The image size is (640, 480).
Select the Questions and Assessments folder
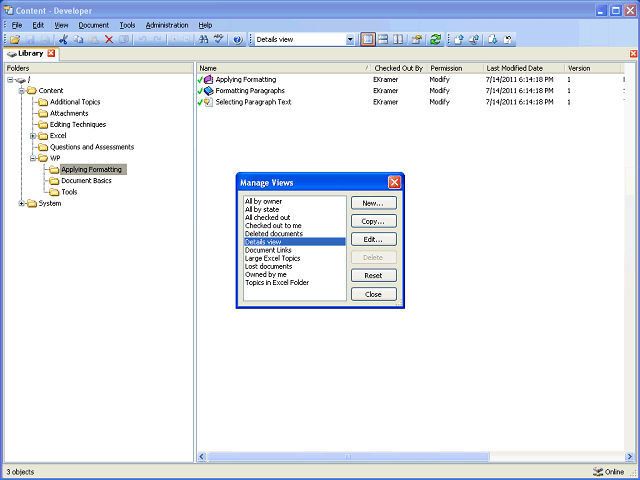point(92,147)
